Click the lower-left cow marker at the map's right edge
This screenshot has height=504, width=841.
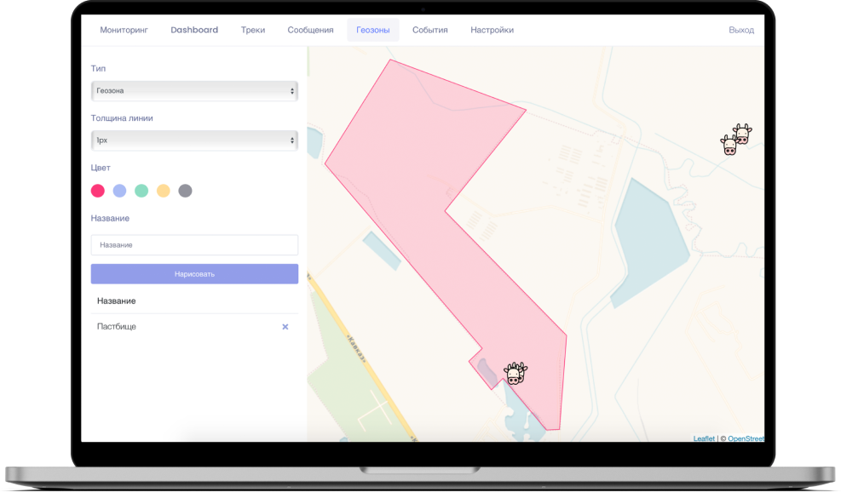pyautogui.click(x=729, y=146)
